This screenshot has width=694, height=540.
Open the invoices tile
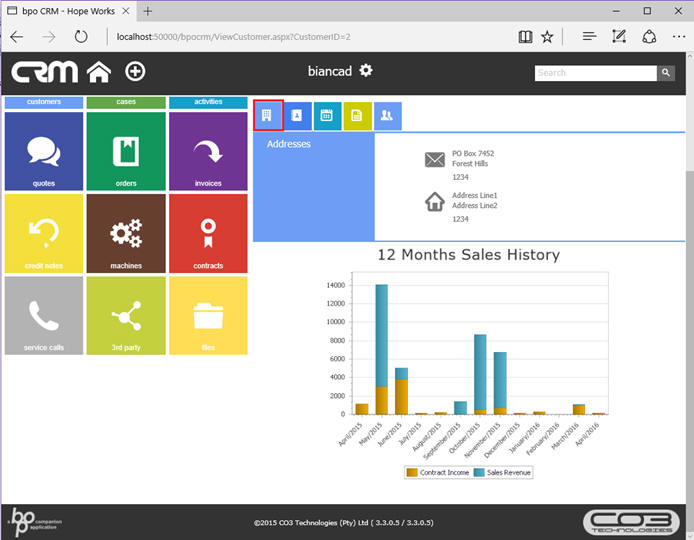[x=208, y=151]
